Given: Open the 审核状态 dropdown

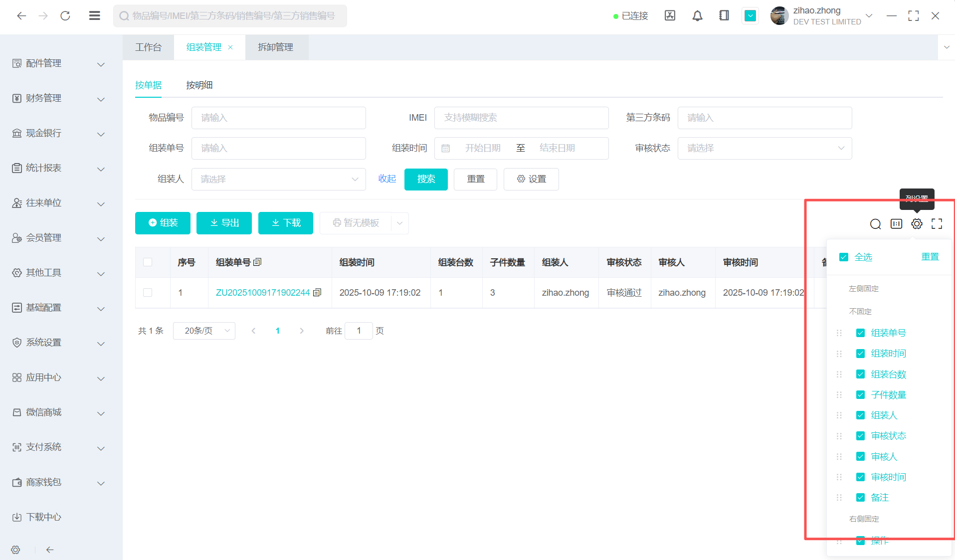Looking at the screenshot, I should (x=764, y=148).
